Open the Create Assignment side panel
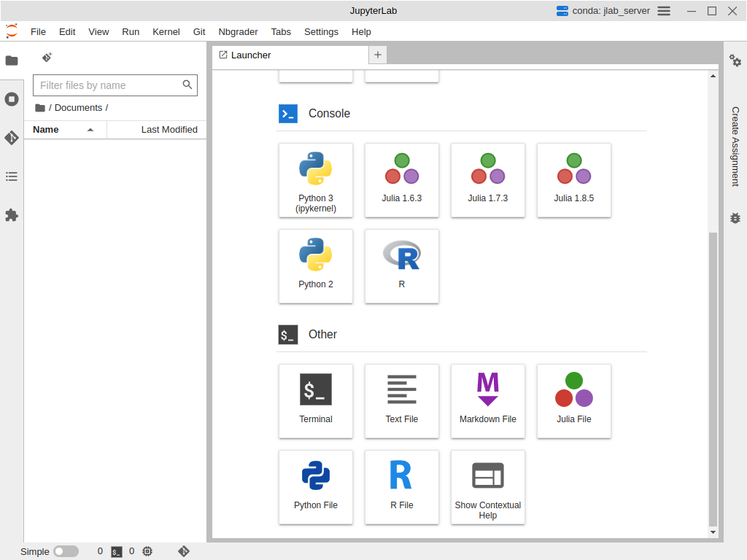 (x=735, y=146)
